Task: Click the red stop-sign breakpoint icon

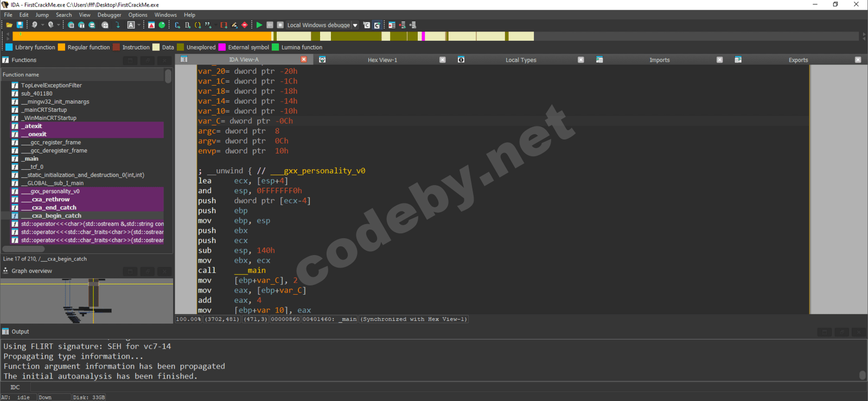Action: [x=245, y=25]
